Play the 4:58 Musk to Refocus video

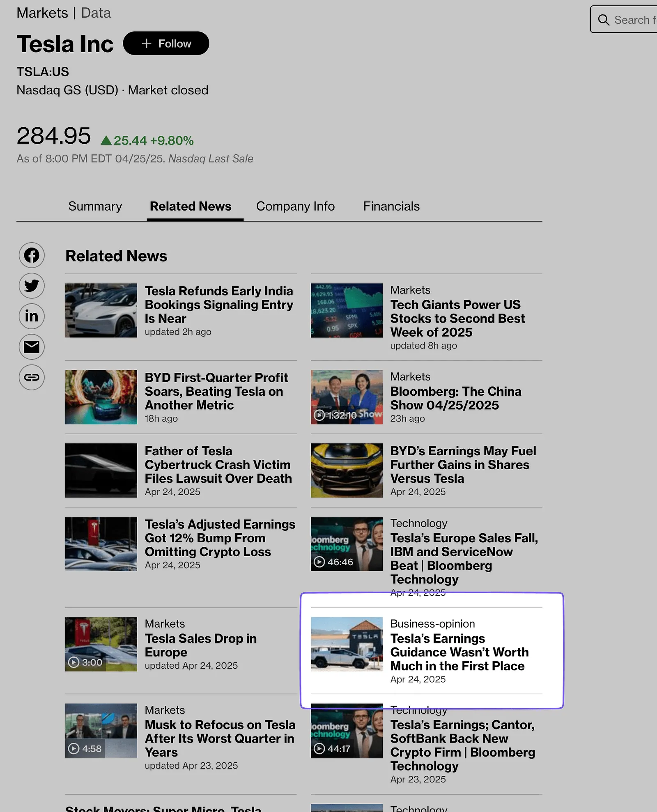pyautogui.click(x=101, y=730)
